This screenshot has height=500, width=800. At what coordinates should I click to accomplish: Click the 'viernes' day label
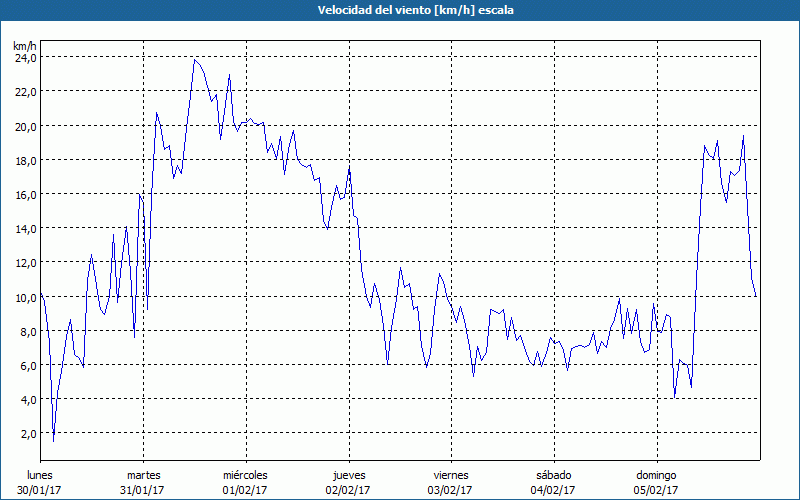tap(451, 475)
